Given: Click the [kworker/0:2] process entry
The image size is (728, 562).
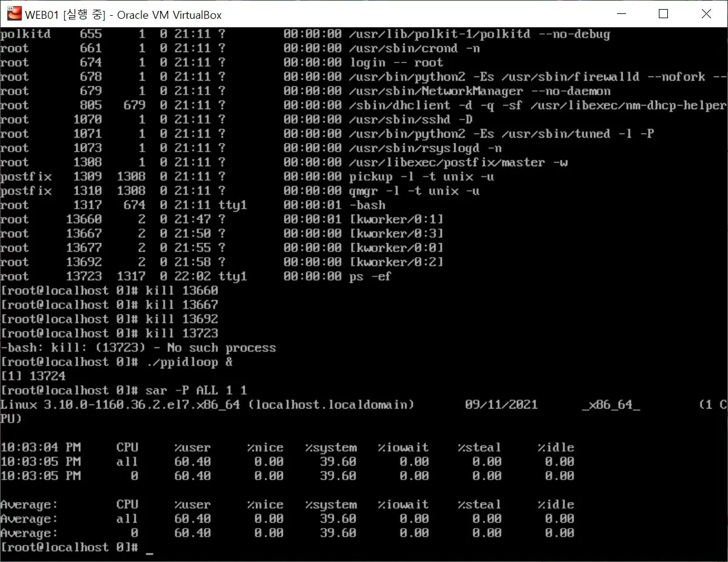Looking at the screenshot, I should click(396, 262).
